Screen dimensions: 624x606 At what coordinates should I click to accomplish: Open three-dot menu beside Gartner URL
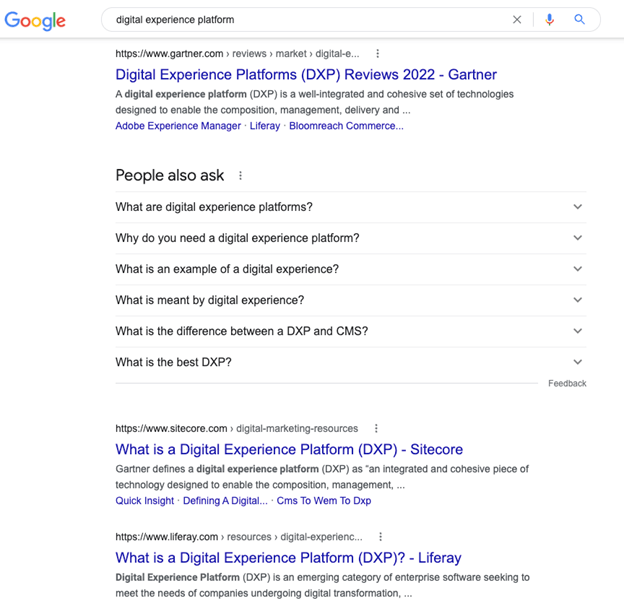[378, 53]
